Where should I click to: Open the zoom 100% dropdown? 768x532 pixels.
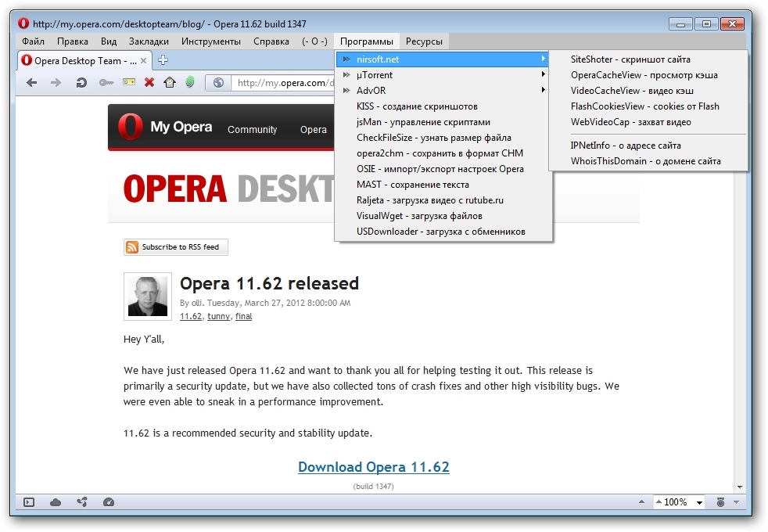[x=699, y=502]
